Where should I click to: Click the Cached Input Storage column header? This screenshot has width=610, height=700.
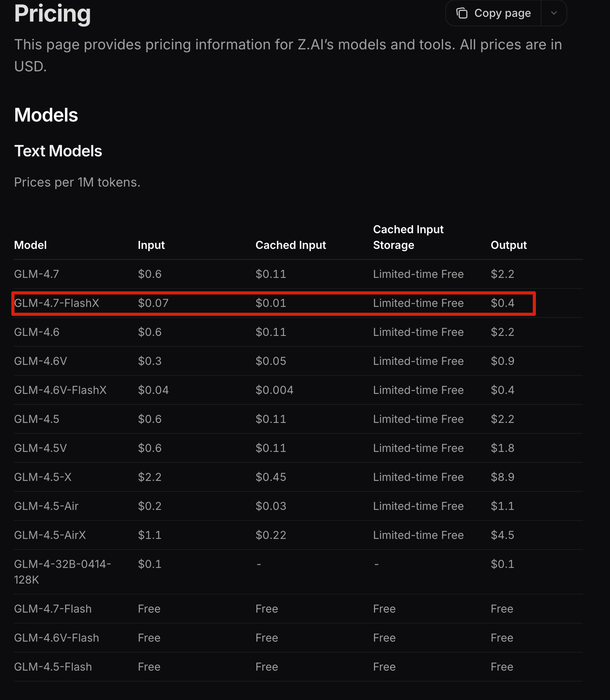(408, 237)
